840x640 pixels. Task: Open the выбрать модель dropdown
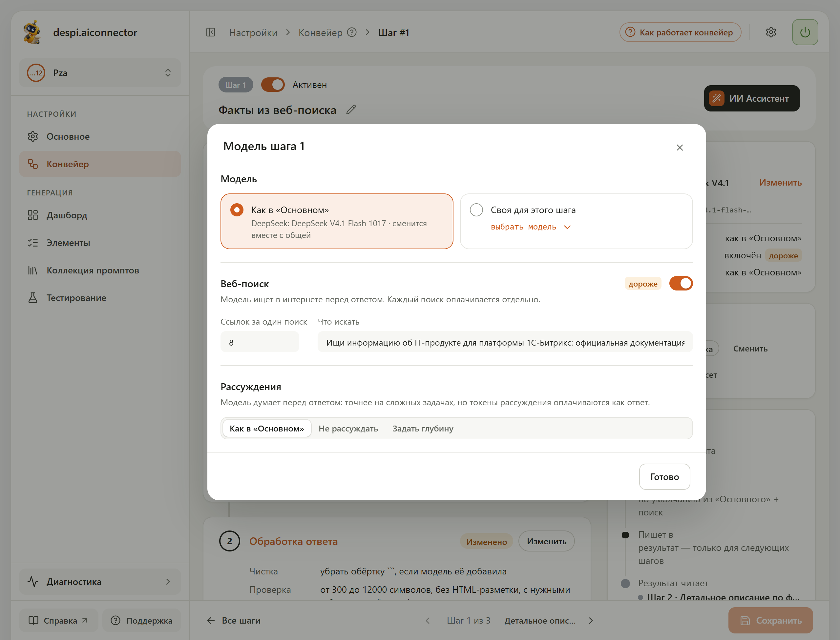pos(530,227)
